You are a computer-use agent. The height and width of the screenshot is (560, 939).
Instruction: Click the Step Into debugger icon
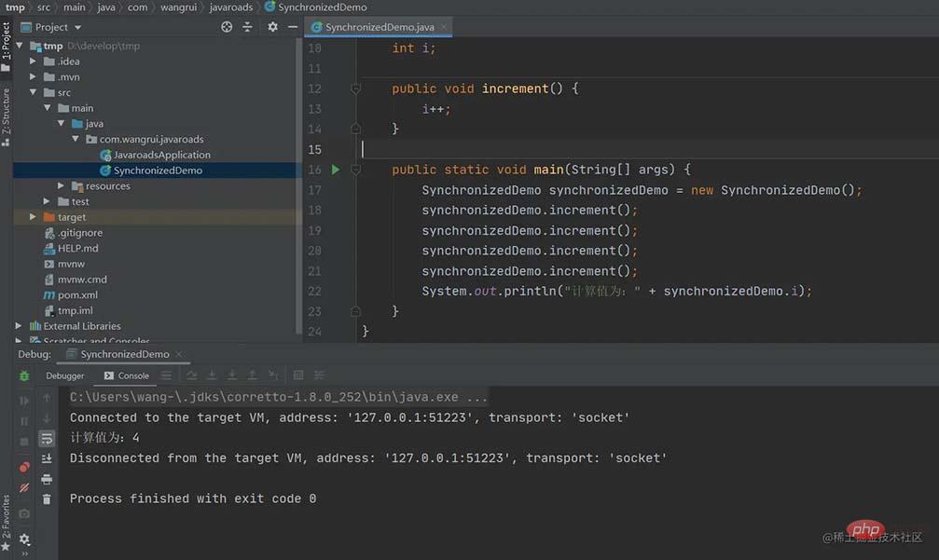click(x=212, y=376)
